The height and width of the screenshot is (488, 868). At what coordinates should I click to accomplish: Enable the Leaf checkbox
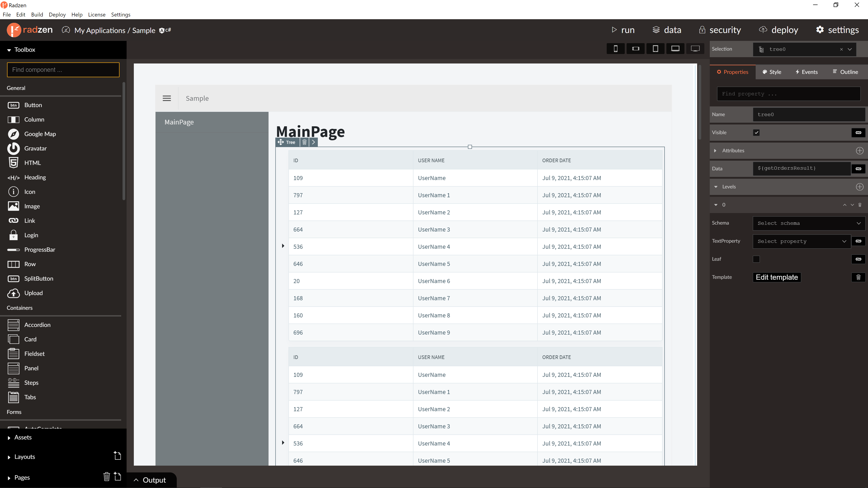(756, 259)
